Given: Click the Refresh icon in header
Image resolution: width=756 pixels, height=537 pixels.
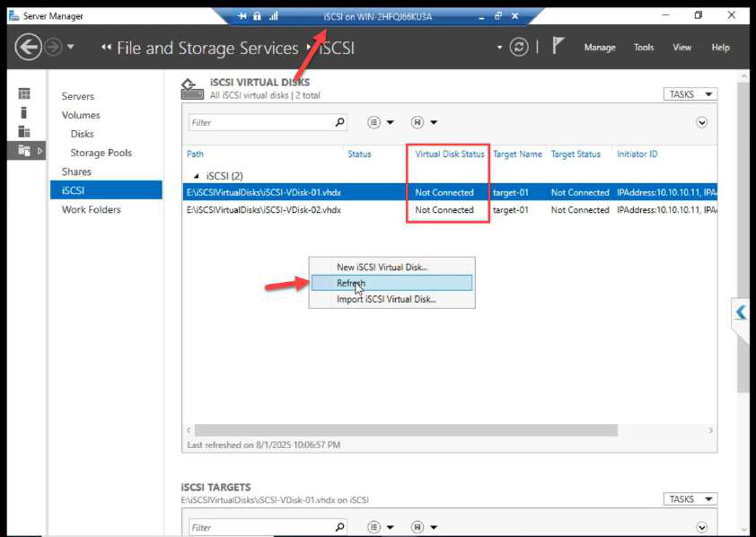Looking at the screenshot, I should 519,48.
